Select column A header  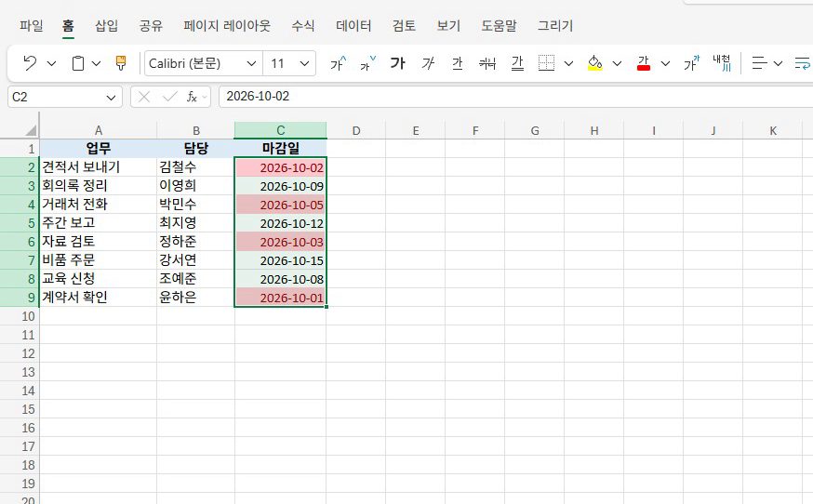(x=98, y=131)
